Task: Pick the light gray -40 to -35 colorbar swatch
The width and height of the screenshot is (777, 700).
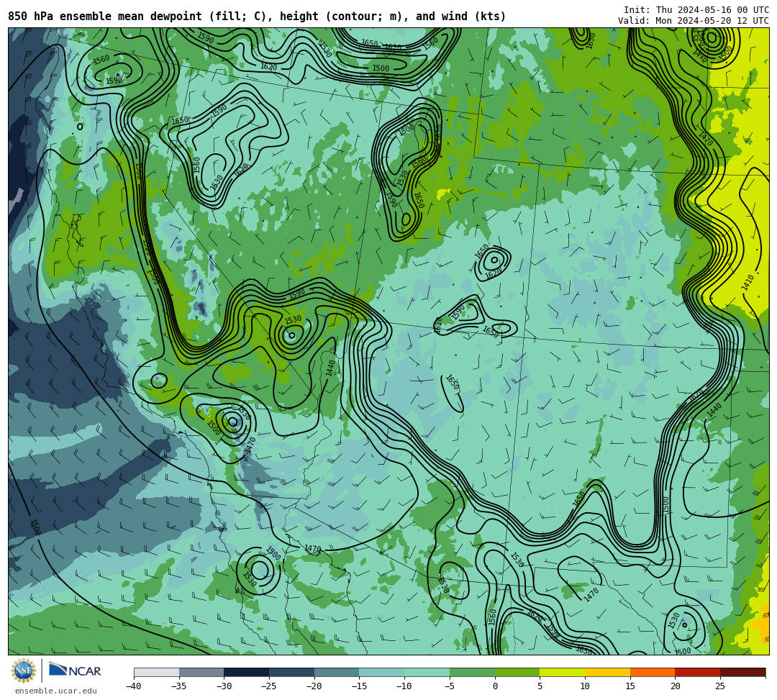Action: pyautogui.click(x=157, y=672)
